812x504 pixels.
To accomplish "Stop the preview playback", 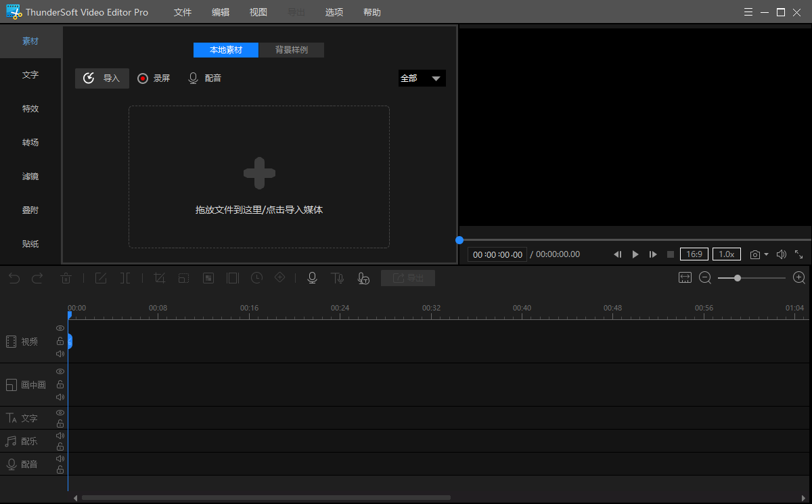I will pyautogui.click(x=671, y=254).
